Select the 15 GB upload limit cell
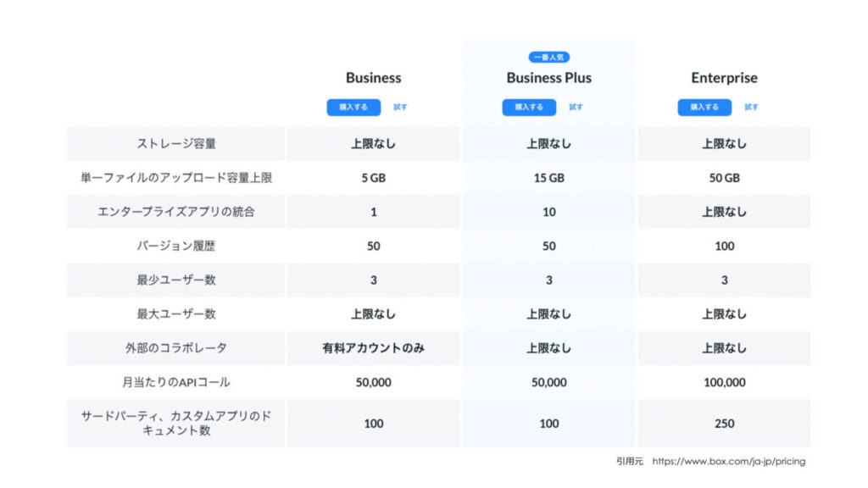Viewport: 868px width, 488px height. point(549,178)
